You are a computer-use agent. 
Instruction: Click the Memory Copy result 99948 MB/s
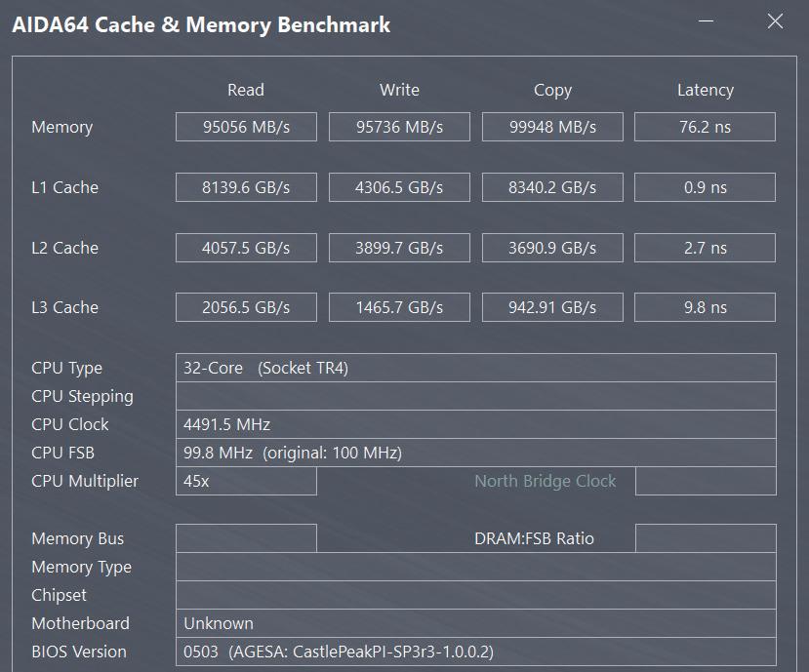(x=552, y=127)
